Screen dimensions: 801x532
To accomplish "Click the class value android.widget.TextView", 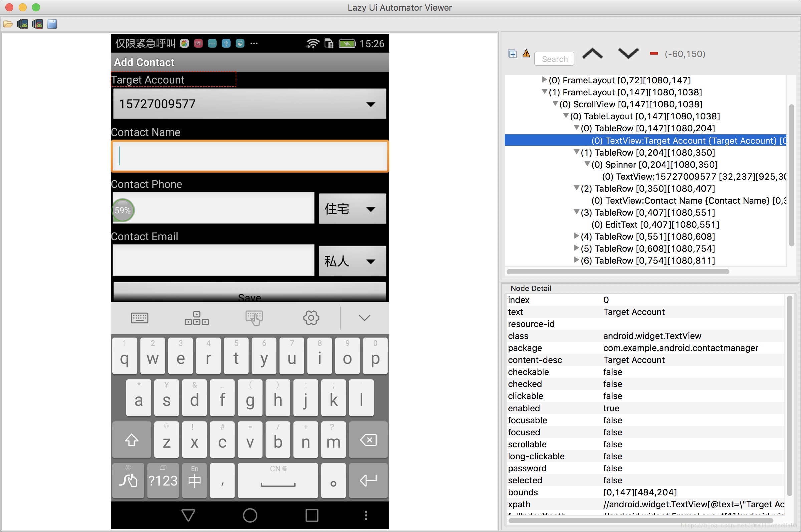I will (652, 336).
